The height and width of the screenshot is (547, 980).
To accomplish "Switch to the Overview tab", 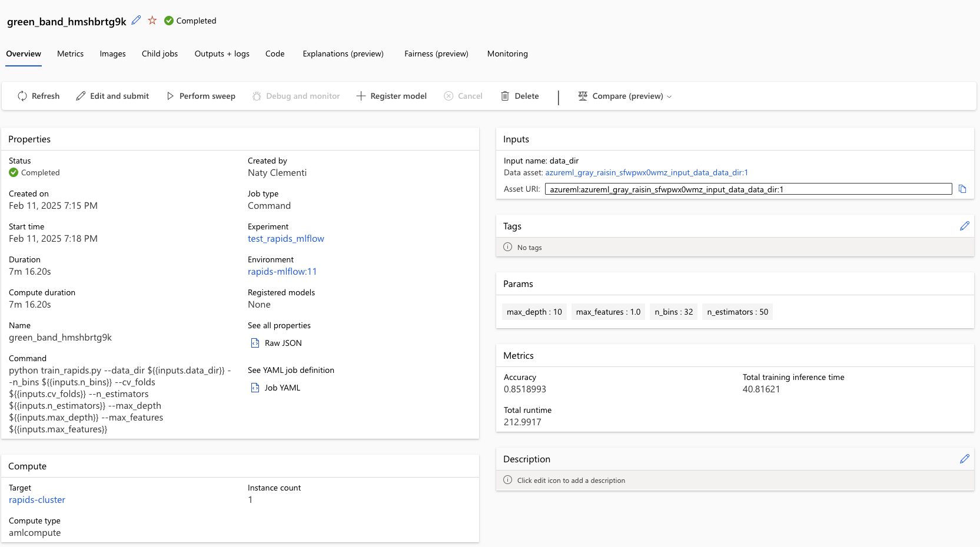I will (24, 54).
